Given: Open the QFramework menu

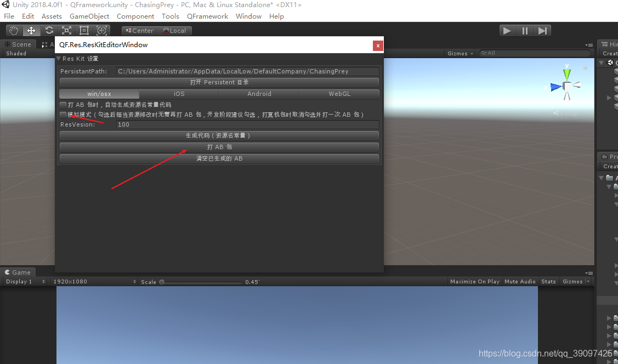Looking at the screenshot, I should tap(207, 16).
